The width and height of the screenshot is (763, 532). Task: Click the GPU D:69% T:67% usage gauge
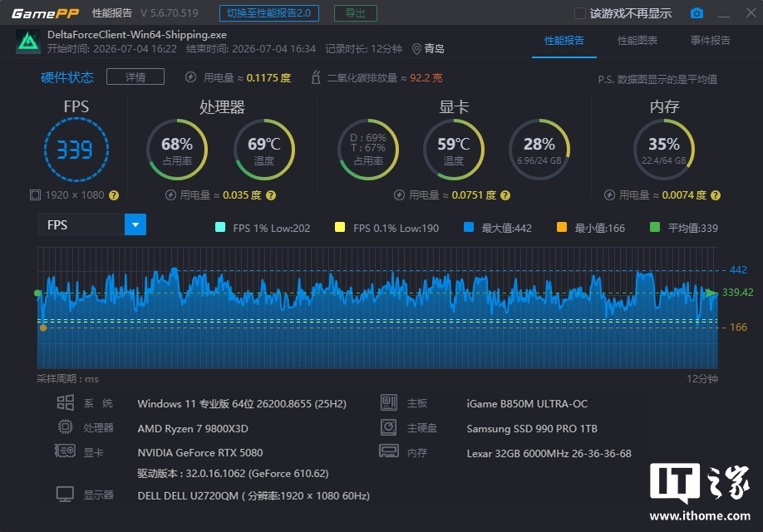pyautogui.click(x=368, y=150)
